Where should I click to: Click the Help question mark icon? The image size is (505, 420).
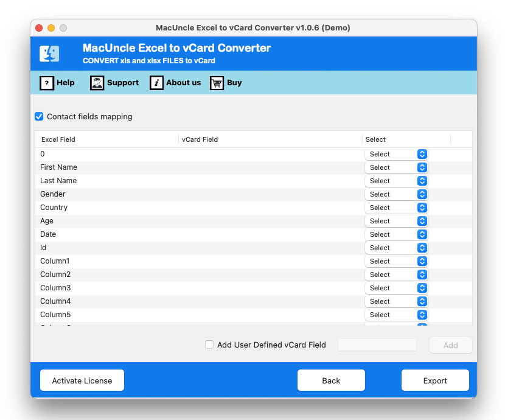tap(47, 83)
